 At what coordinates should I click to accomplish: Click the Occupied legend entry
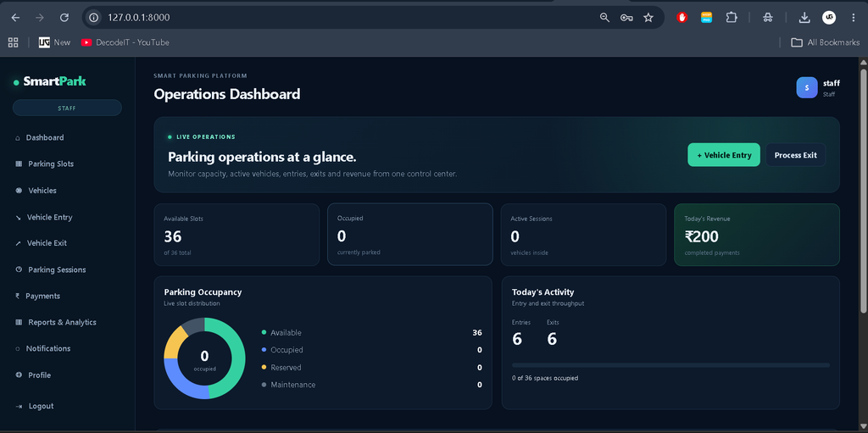371,350
